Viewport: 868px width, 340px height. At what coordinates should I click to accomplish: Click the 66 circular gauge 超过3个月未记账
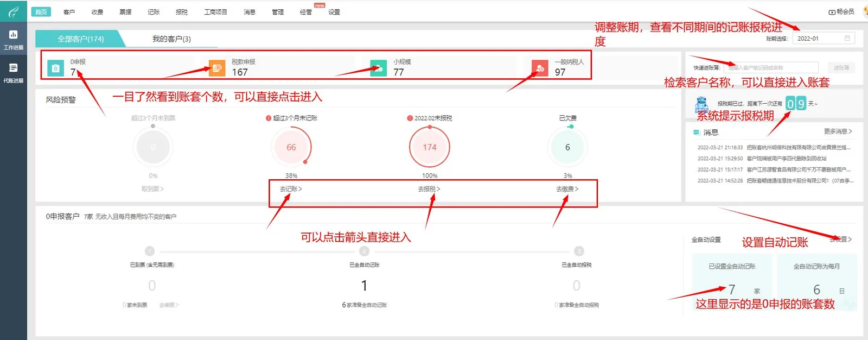pyautogui.click(x=291, y=147)
